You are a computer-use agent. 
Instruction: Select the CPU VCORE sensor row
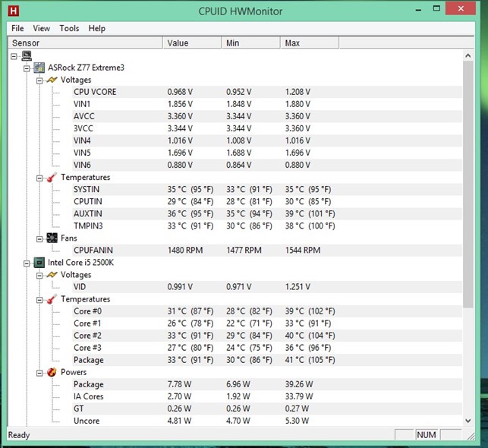coord(95,92)
